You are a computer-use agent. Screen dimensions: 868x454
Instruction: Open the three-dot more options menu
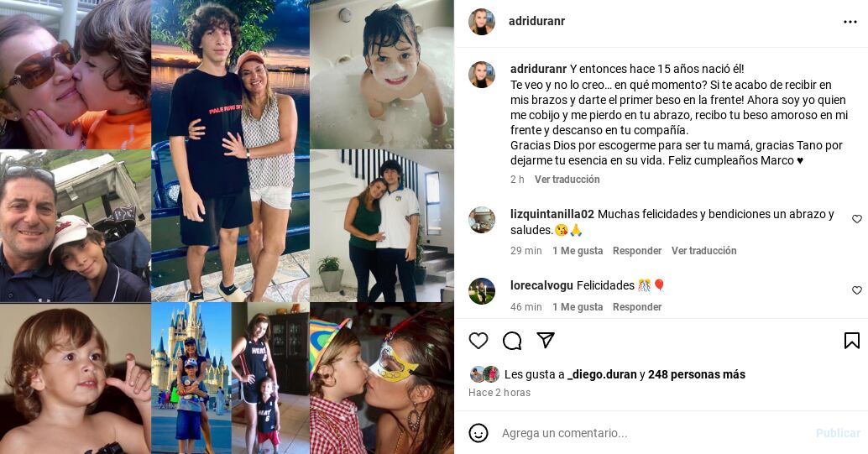[850, 22]
